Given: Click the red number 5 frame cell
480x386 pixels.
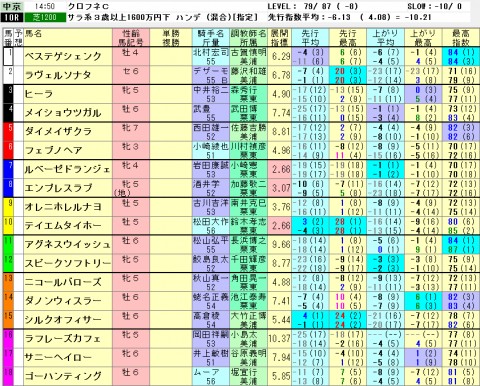Looking at the screenshot, I should [x=8, y=131].
